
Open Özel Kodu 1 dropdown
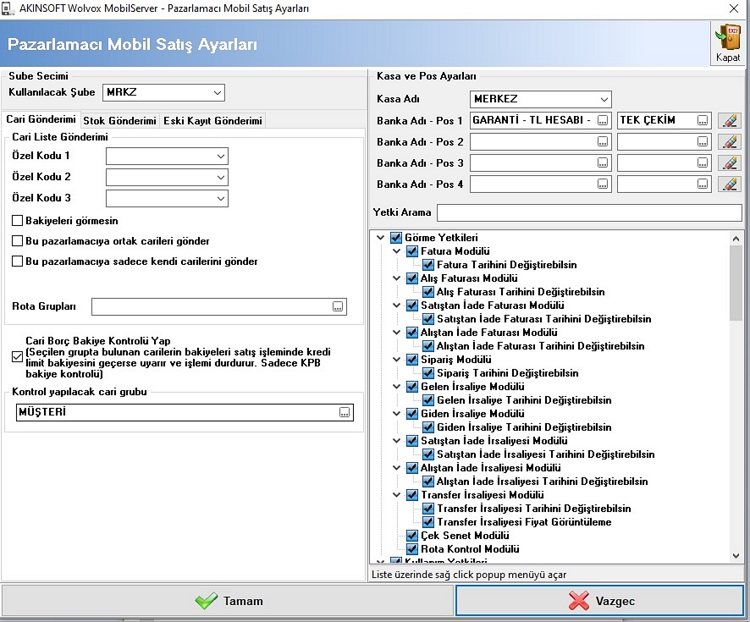[x=221, y=156]
